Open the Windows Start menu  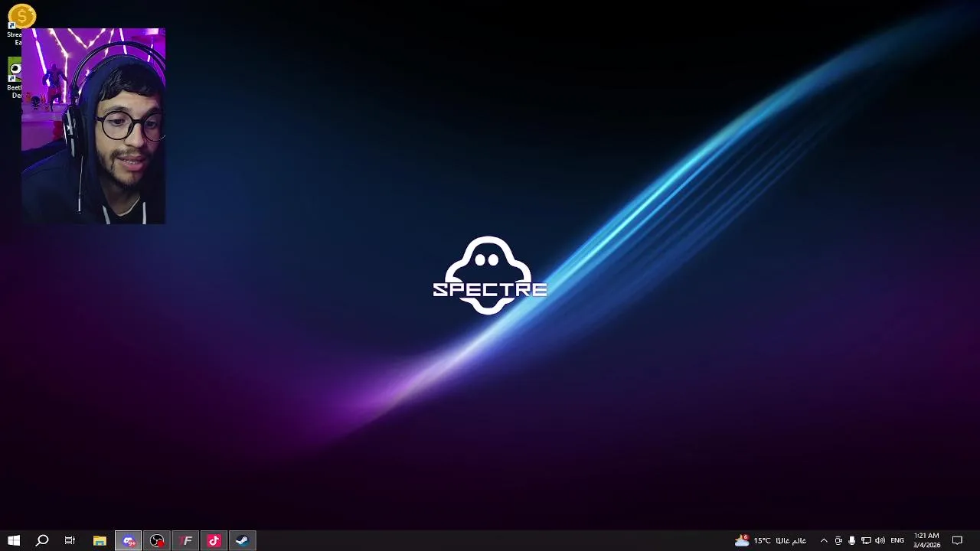click(14, 540)
